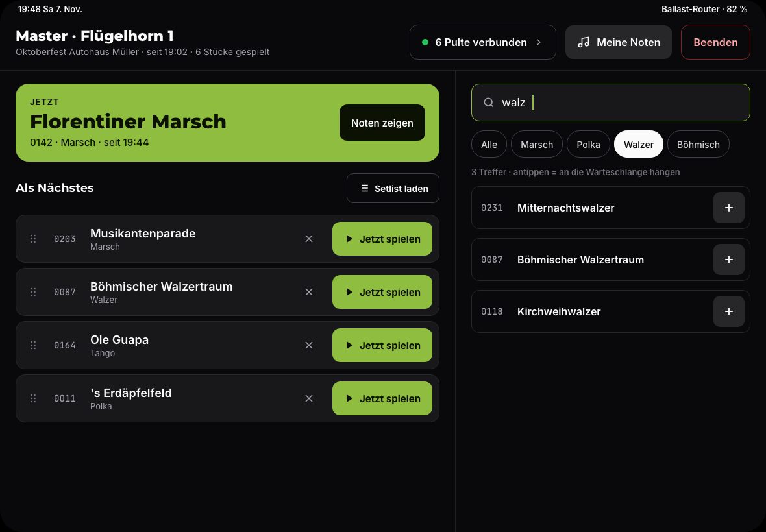Viewport: 766px width, 532px height.
Task: Tap the number 0231 in search results
Action: point(491,208)
